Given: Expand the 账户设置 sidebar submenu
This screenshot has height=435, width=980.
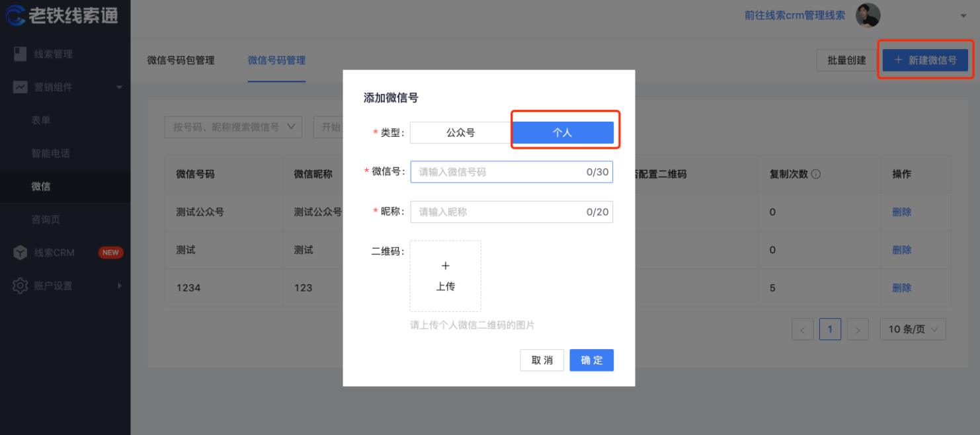Looking at the screenshot, I should point(119,285).
